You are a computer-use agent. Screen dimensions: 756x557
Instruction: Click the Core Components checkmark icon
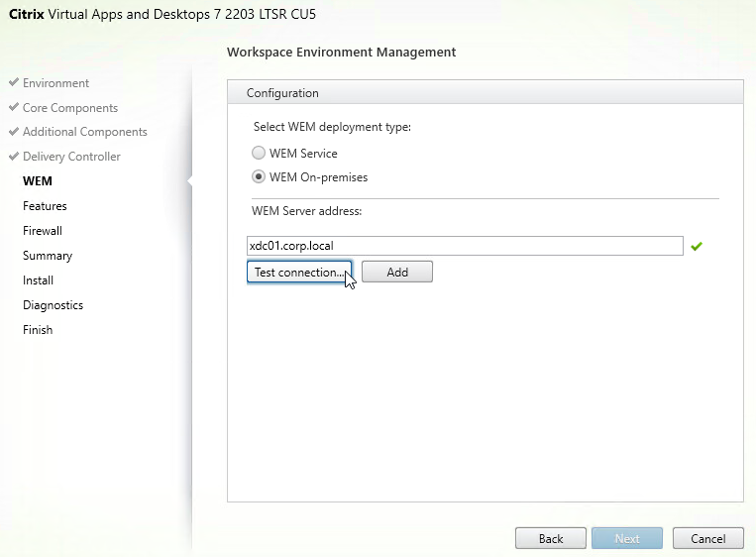coord(14,107)
